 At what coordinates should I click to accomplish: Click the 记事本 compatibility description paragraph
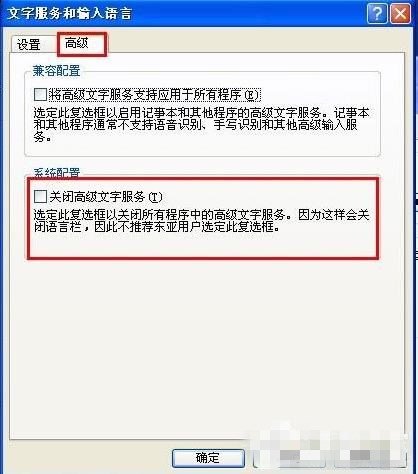point(201,125)
